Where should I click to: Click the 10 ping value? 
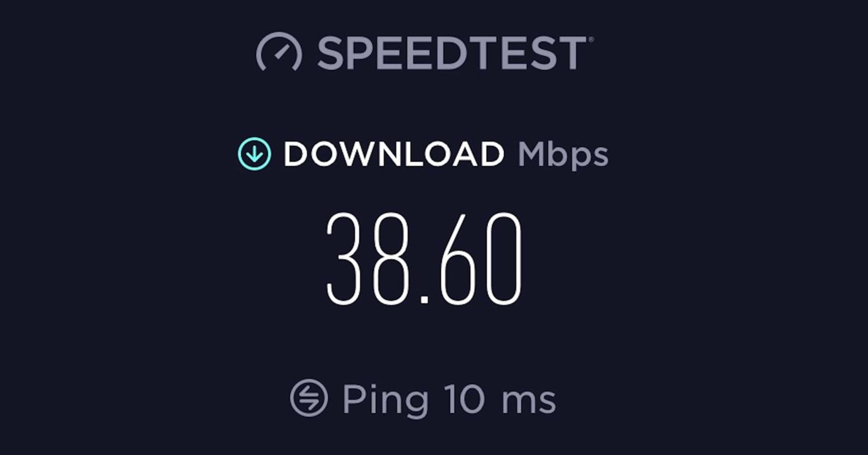464,399
